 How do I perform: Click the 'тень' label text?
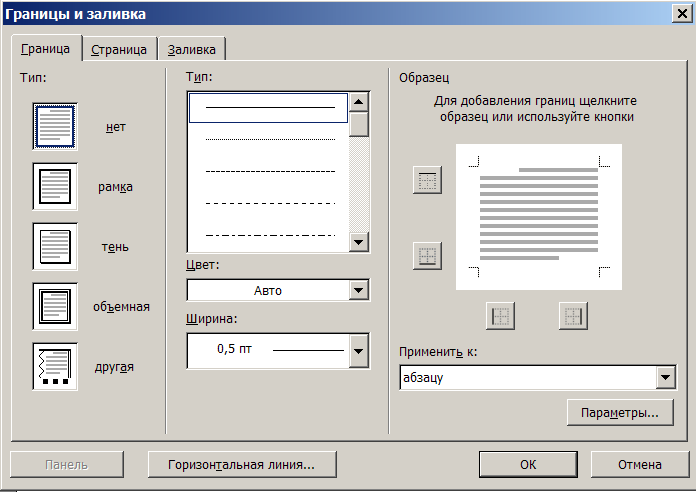click(115, 247)
